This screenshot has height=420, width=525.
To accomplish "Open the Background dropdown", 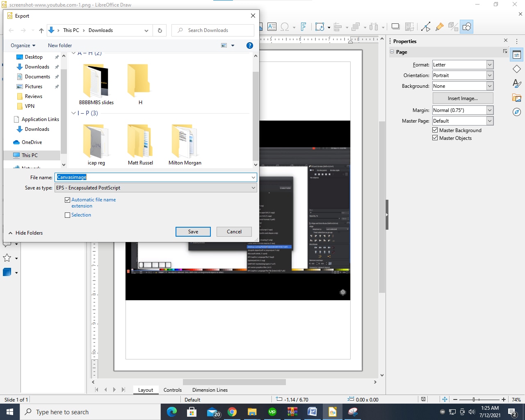I will tap(490, 86).
